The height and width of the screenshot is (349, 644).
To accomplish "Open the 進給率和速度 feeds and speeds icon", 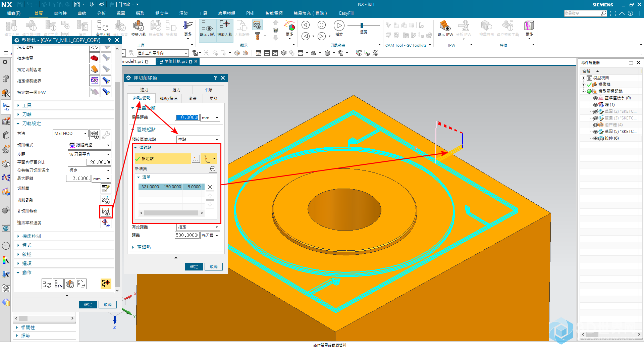I will (106, 223).
